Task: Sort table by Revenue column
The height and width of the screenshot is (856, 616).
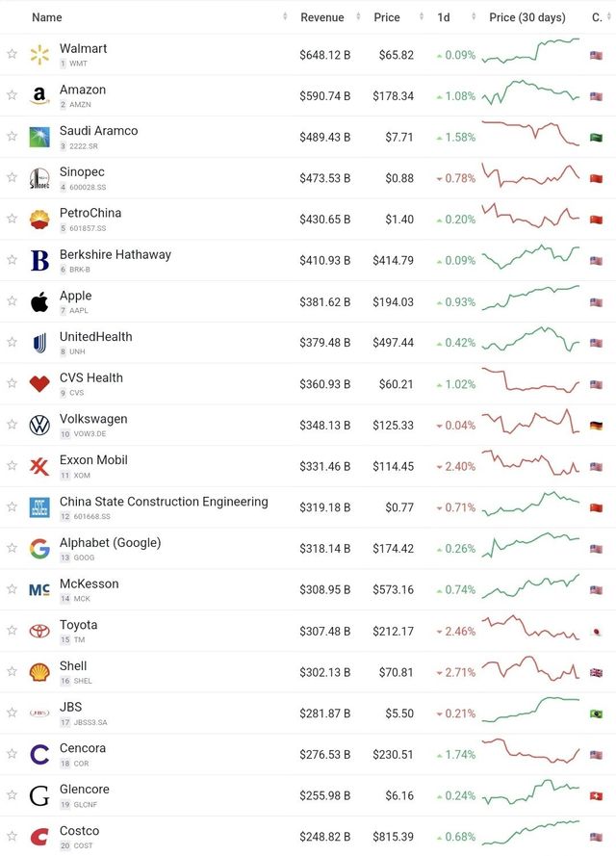Action: [321, 17]
